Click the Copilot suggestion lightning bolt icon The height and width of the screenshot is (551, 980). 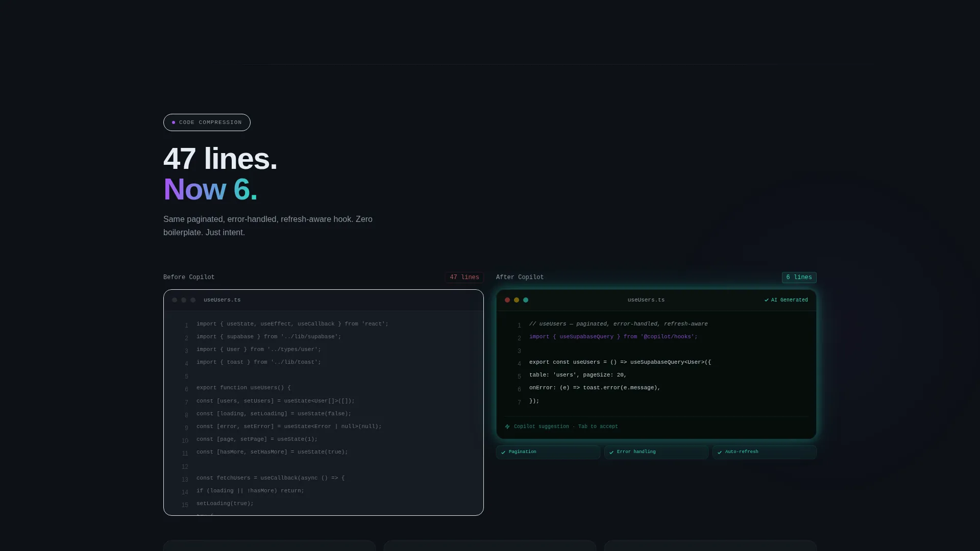pyautogui.click(x=507, y=427)
